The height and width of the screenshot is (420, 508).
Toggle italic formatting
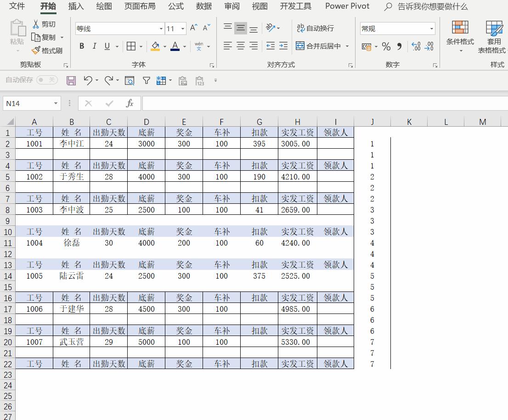pos(94,46)
